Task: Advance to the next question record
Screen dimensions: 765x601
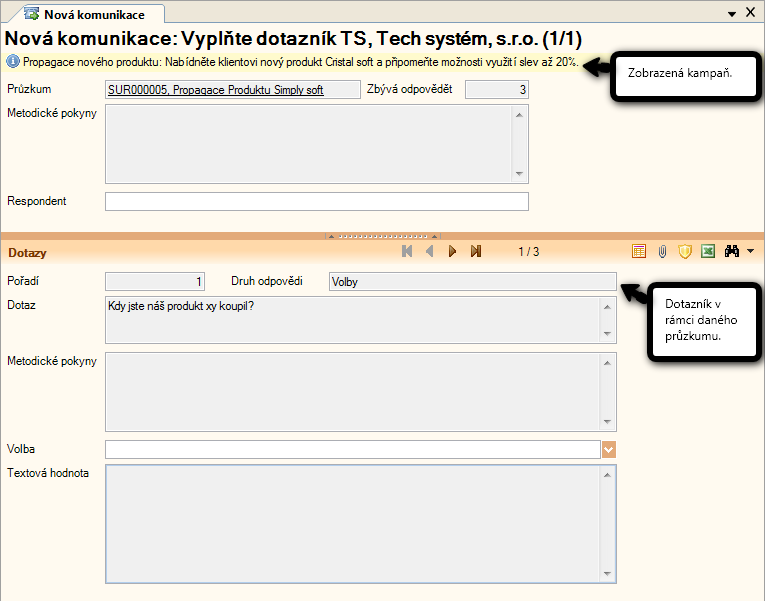Action: (453, 252)
